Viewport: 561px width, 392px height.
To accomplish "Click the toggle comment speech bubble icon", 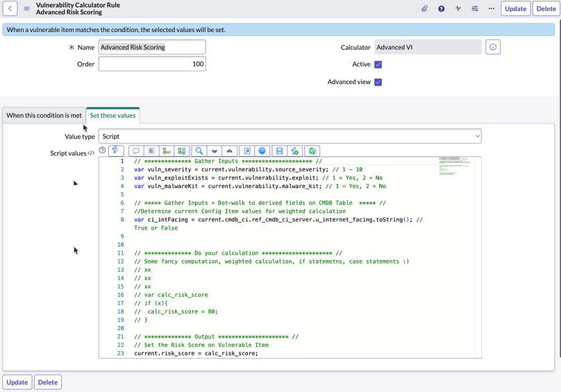I will click(x=136, y=151).
